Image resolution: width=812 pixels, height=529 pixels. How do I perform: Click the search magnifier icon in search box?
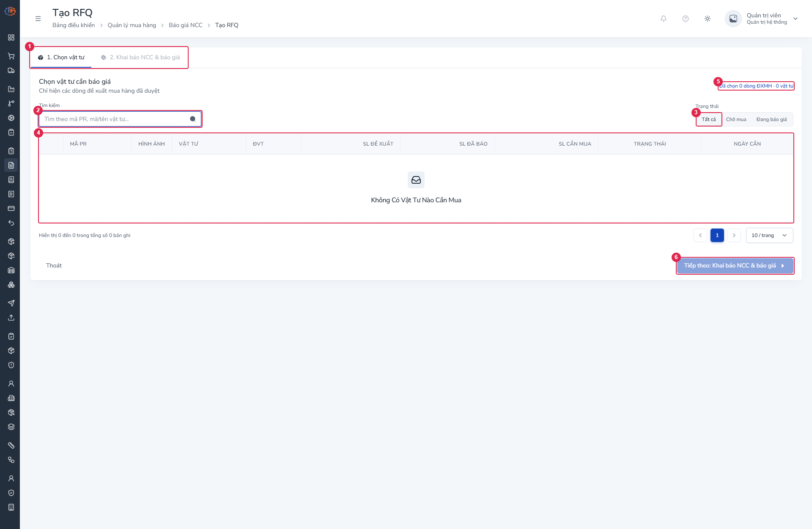click(193, 119)
